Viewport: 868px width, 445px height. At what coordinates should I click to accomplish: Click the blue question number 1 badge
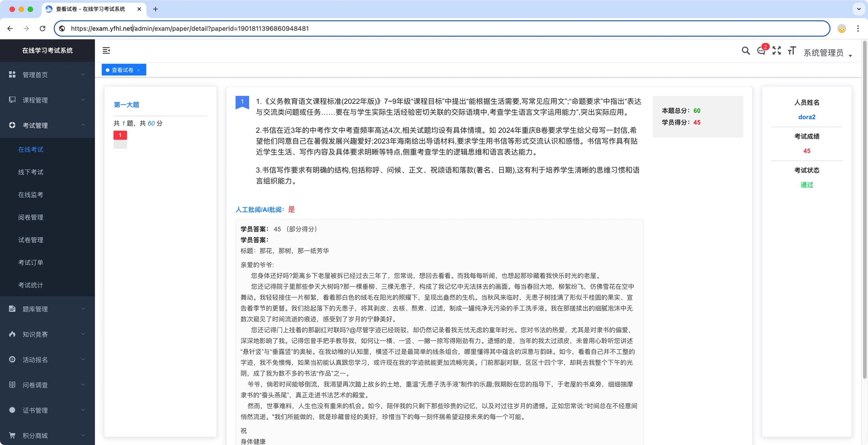point(242,102)
